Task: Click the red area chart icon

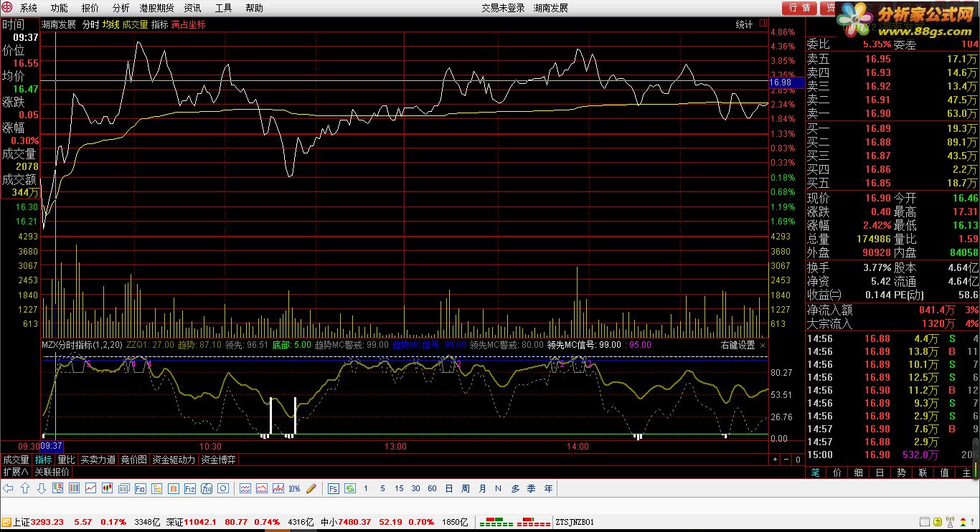Action: (x=261, y=488)
